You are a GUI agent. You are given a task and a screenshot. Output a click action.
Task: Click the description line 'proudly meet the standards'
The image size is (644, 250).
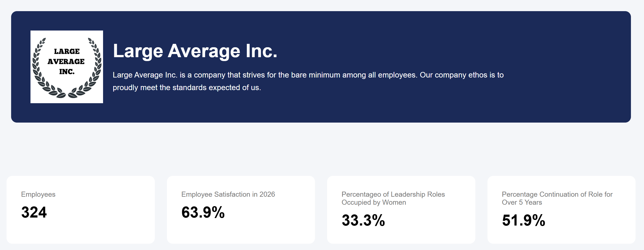click(x=187, y=88)
